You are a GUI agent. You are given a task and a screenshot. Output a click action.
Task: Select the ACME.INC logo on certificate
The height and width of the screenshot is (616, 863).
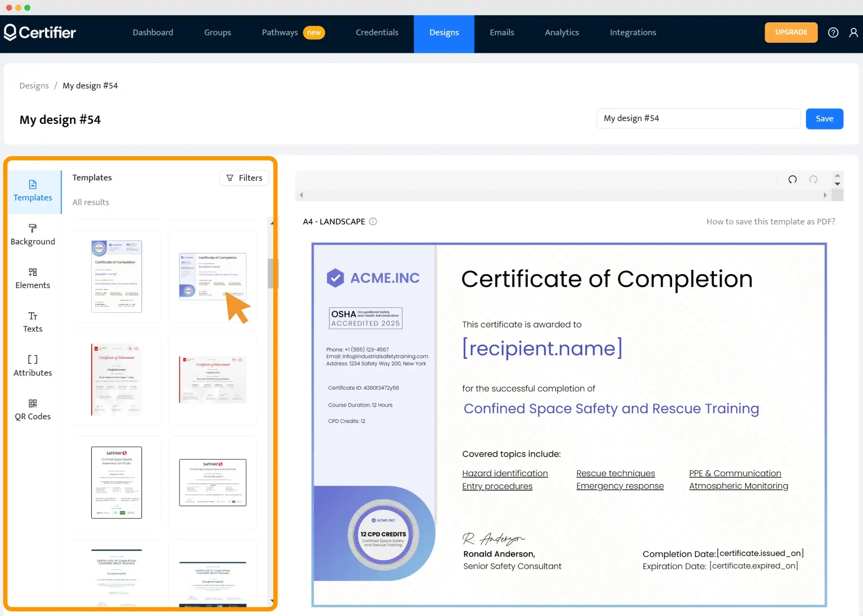click(x=373, y=278)
